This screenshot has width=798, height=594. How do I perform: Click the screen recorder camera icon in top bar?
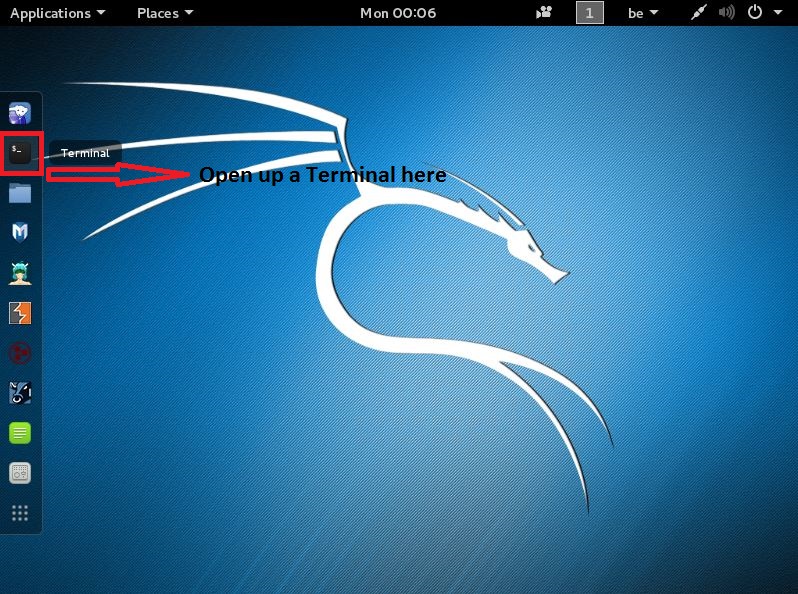(544, 12)
